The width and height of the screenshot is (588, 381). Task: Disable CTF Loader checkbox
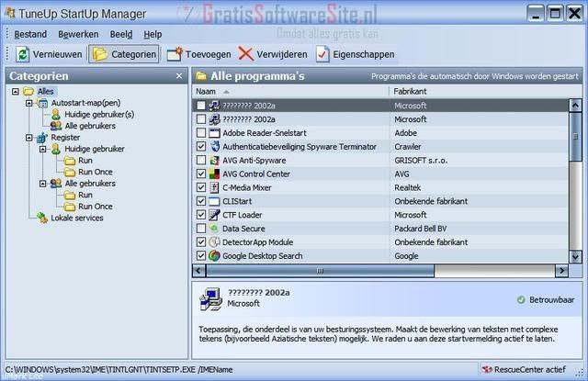[x=201, y=215]
